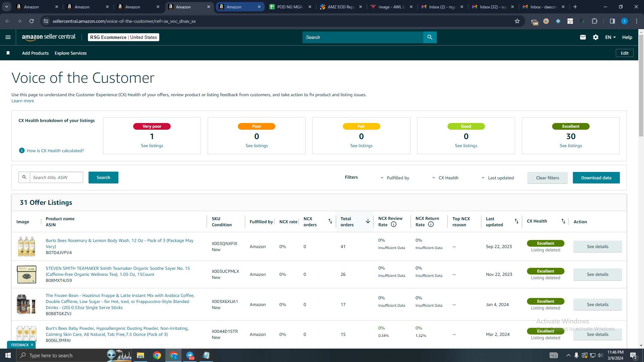
Task: Open the settings gear icon
Action: [596, 37]
